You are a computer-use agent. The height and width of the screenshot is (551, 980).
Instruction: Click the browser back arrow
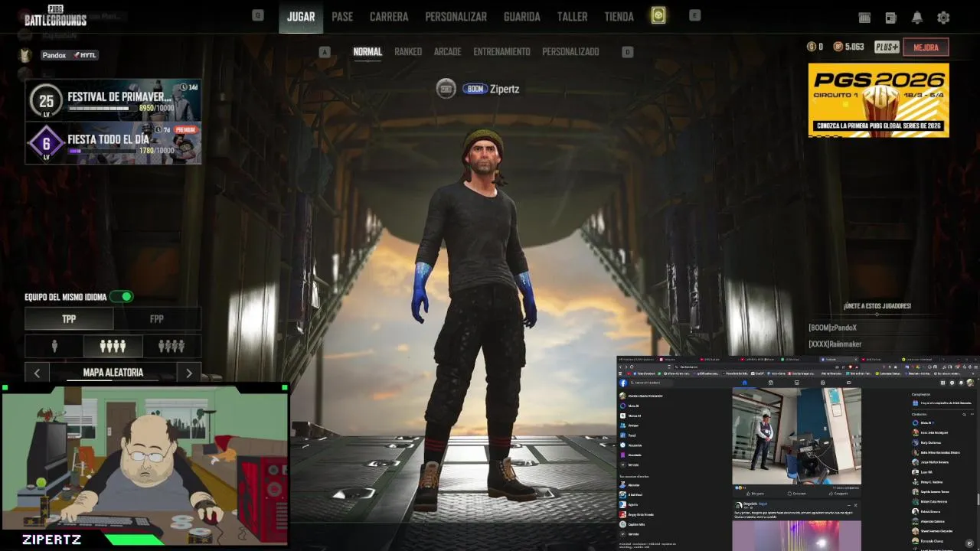[x=620, y=367]
